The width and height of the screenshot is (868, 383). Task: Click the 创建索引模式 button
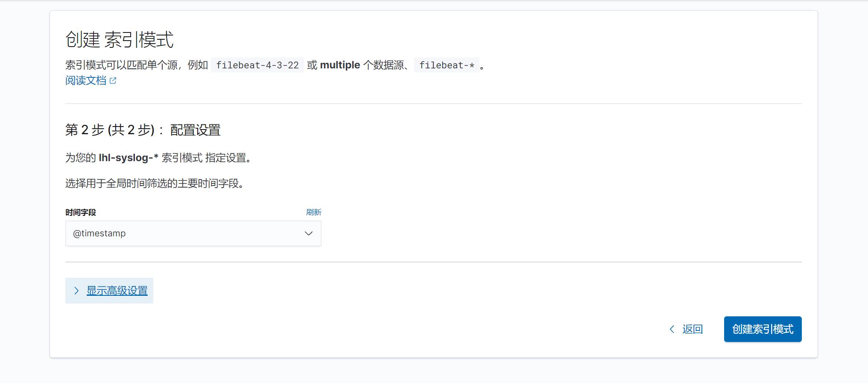[763, 329]
